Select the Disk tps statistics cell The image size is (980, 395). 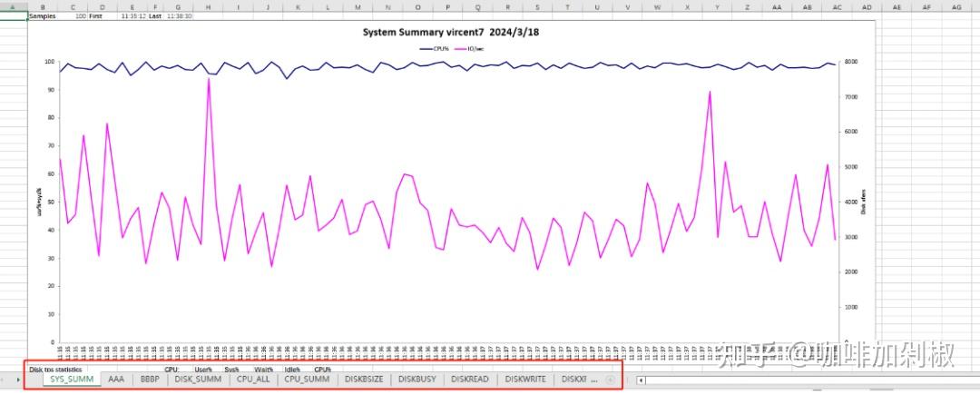[x=55, y=370]
